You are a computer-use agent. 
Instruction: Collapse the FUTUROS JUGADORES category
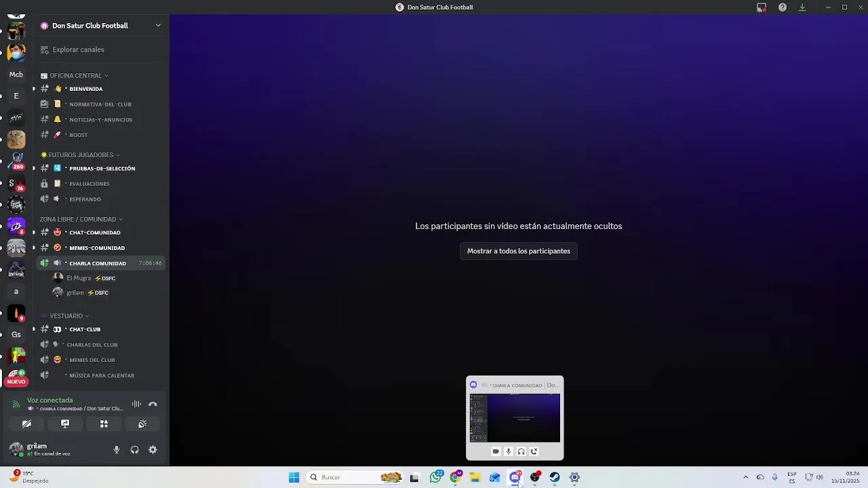[80, 155]
